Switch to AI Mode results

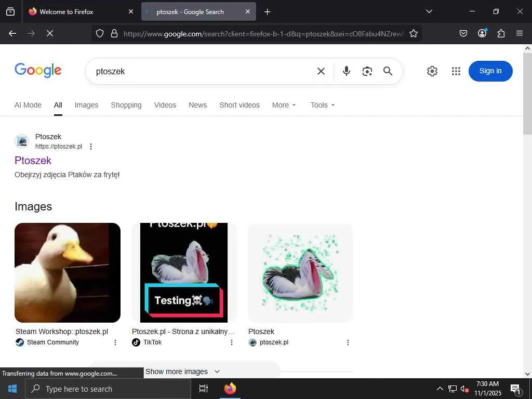[28, 105]
